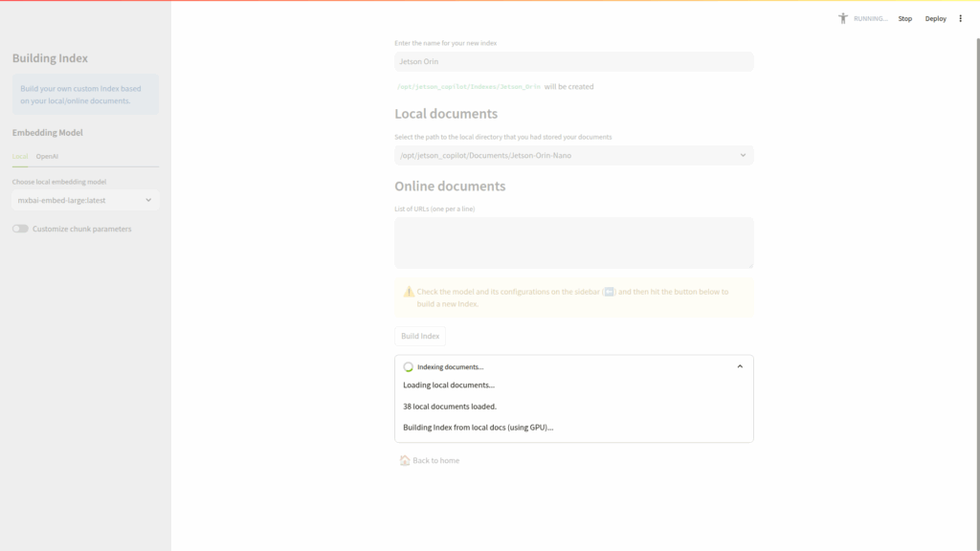
Task: Click the sidebar info box about building an index
Action: [85, 95]
